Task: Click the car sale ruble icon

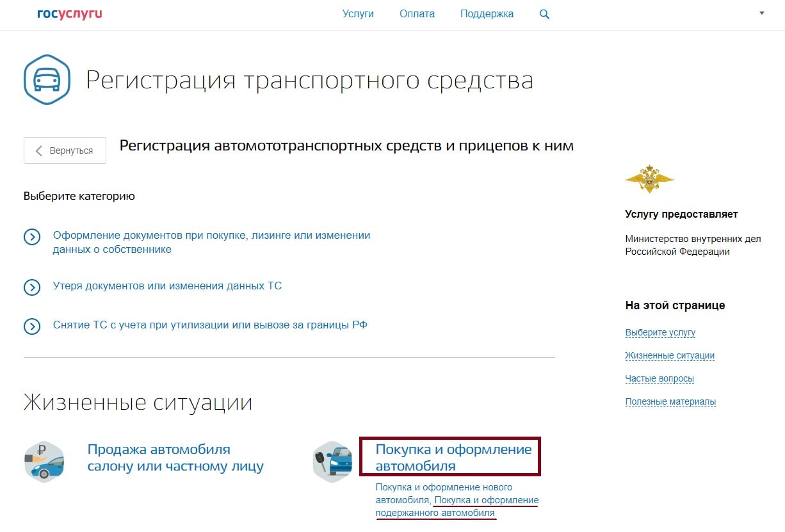Action: pos(44,462)
